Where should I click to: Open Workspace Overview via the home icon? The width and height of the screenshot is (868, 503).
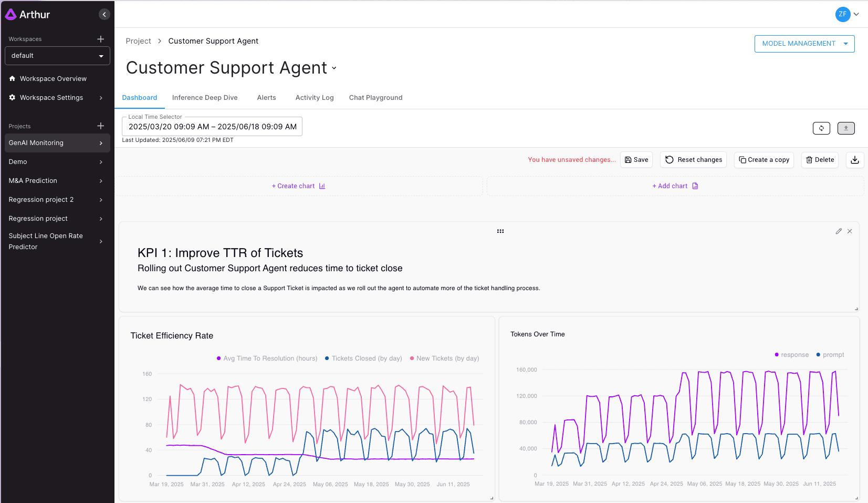12,78
